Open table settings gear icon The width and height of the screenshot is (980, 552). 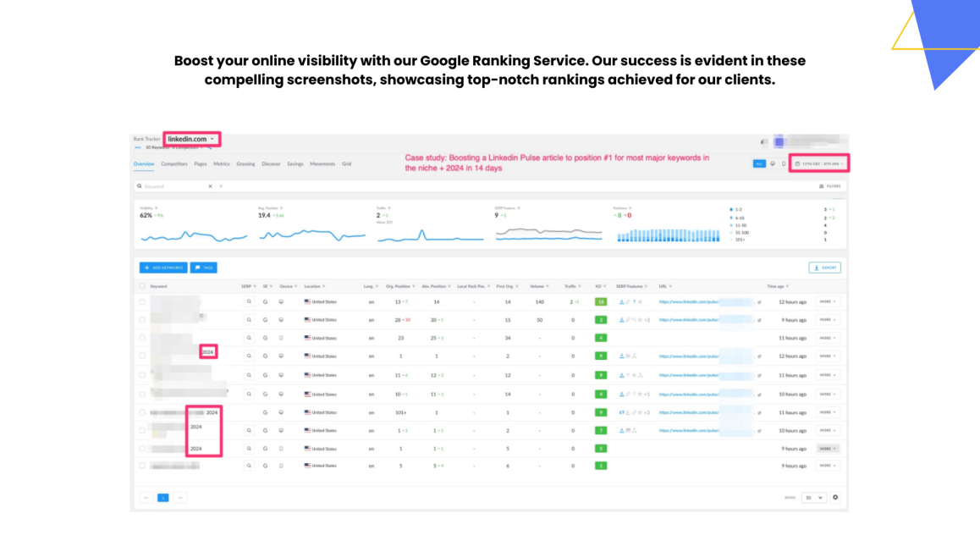(835, 498)
